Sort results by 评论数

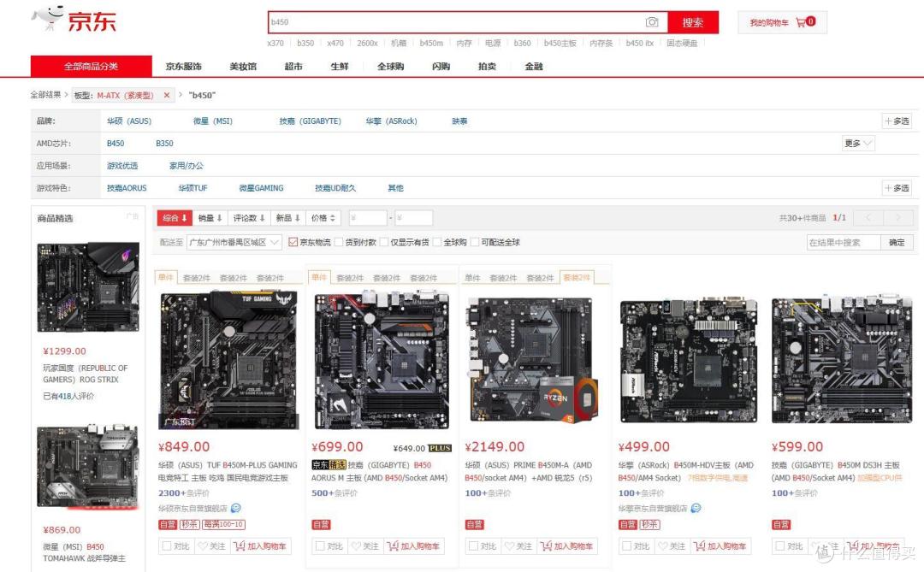click(249, 218)
